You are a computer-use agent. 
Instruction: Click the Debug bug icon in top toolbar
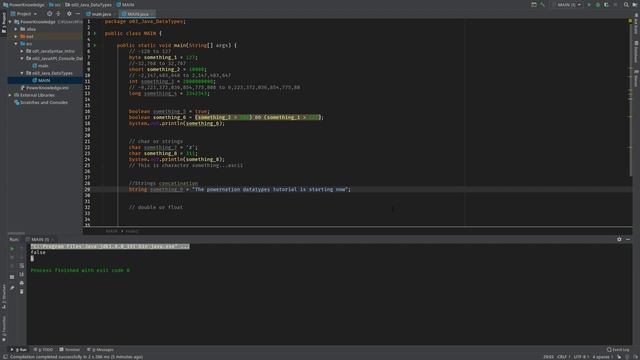point(598,4)
